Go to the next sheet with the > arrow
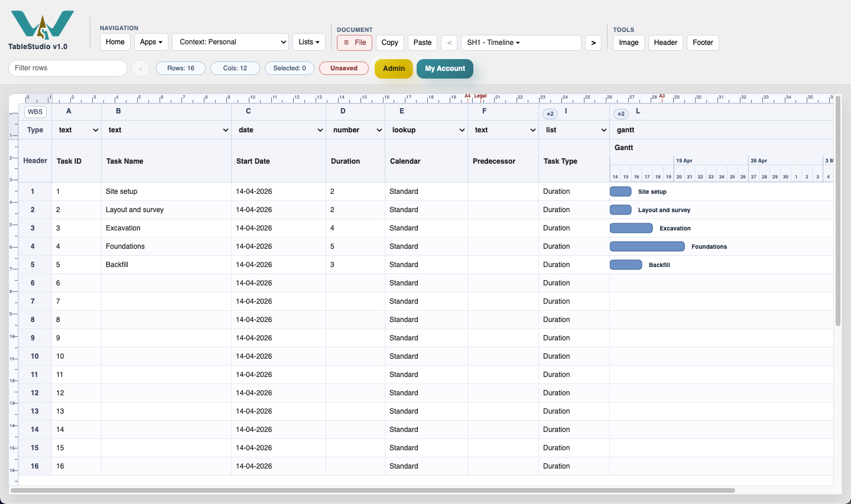Screen dimensions: 851x504 tap(593, 43)
